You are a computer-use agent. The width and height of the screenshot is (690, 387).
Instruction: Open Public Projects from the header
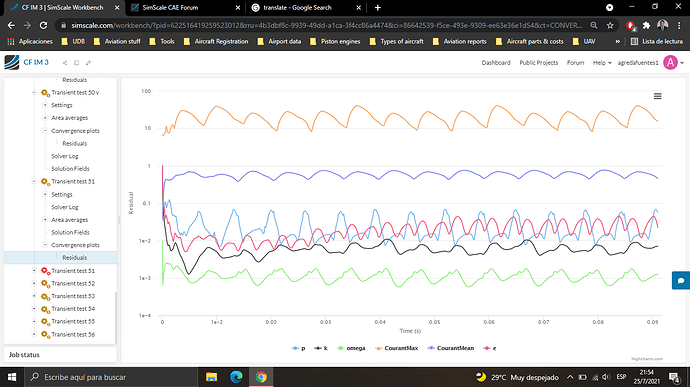point(539,63)
